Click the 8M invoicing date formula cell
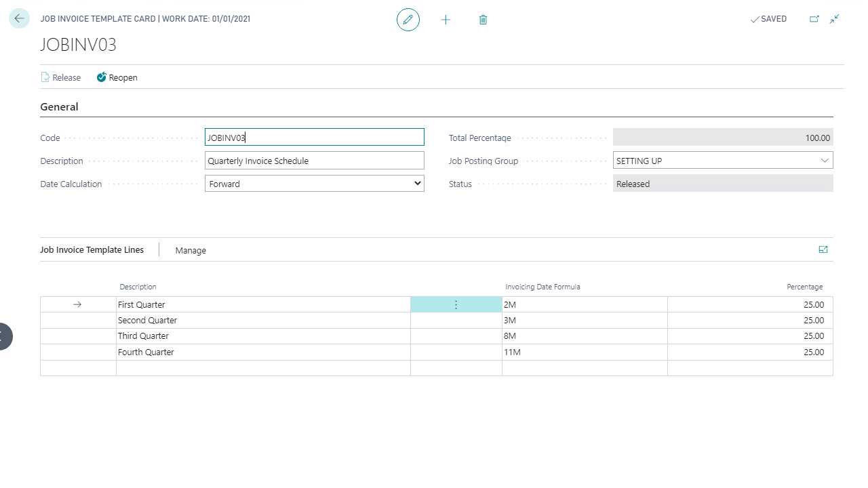 click(x=585, y=336)
